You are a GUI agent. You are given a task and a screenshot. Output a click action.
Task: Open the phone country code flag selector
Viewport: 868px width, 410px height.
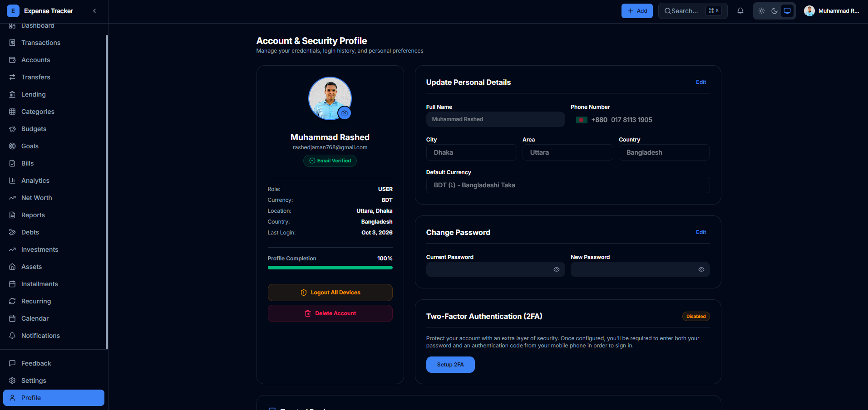point(582,120)
